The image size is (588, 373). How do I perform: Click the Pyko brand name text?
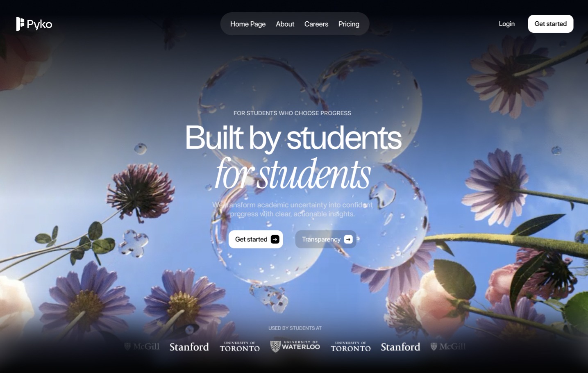point(40,25)
